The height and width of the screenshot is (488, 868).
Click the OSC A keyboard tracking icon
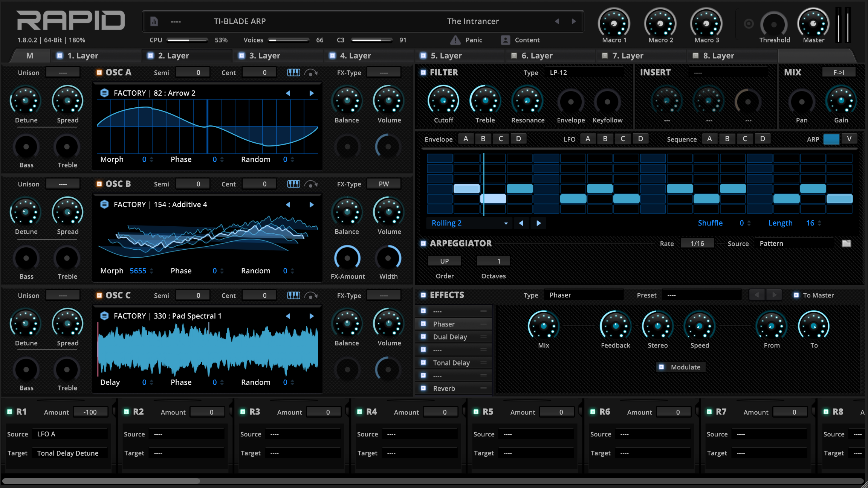click(293, 72)
